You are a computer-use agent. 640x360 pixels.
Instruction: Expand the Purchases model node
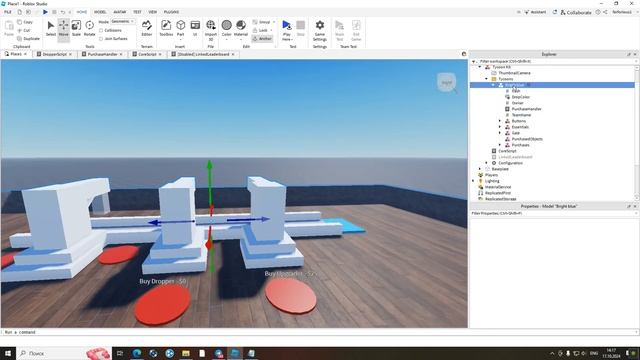coord(500,145)
